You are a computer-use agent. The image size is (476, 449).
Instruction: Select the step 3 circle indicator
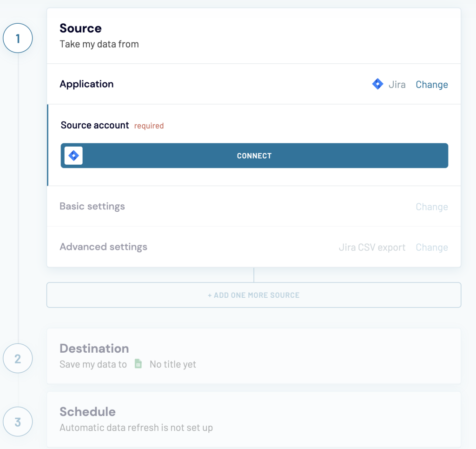(18, 422)
